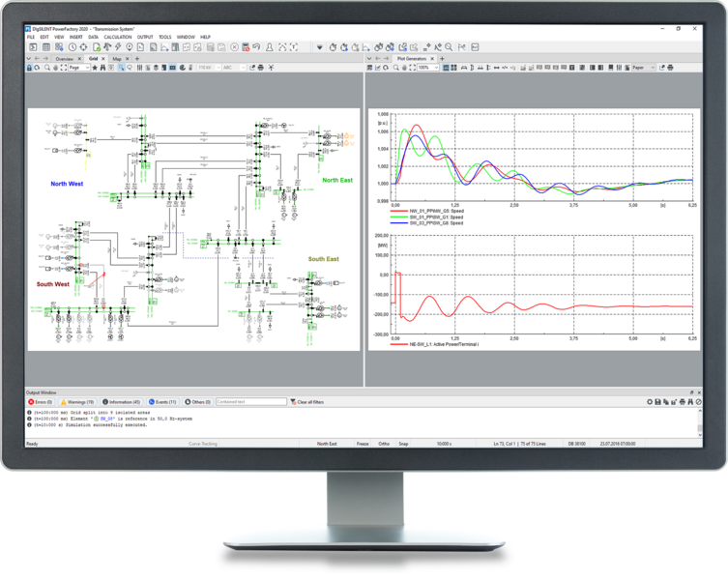Click the magnifier icon in right main toolbar
Image resolution: width=728 pixels, height=580 pixels.
(449, 47)
